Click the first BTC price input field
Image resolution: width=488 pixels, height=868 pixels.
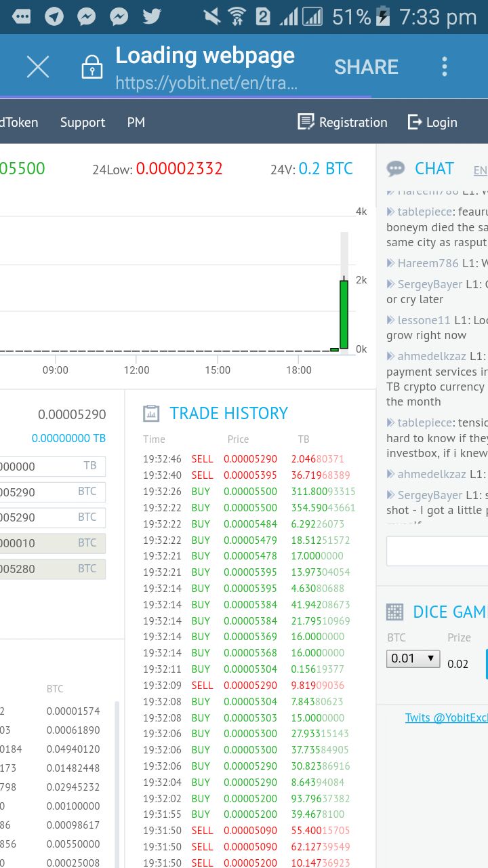[53, 492]
